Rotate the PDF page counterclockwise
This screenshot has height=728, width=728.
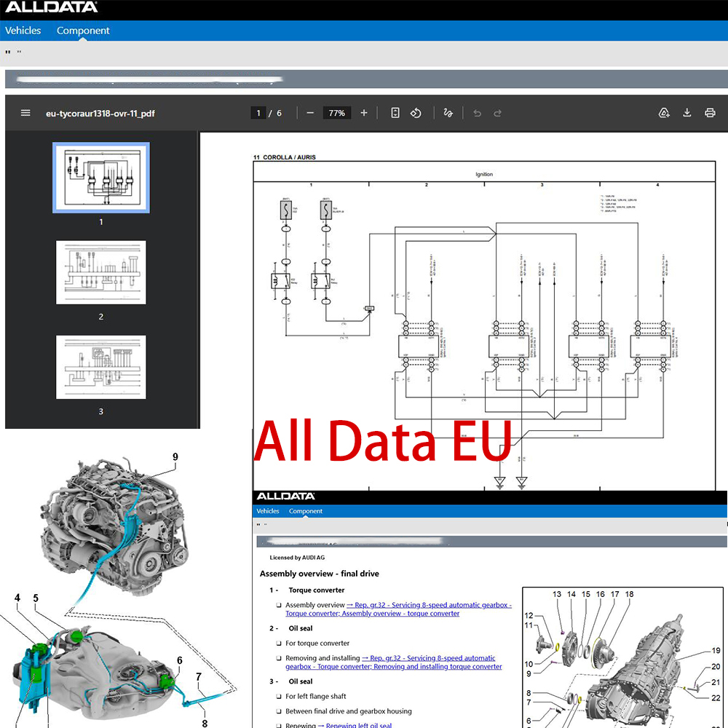pyautogui.click(x=416, y=113)
